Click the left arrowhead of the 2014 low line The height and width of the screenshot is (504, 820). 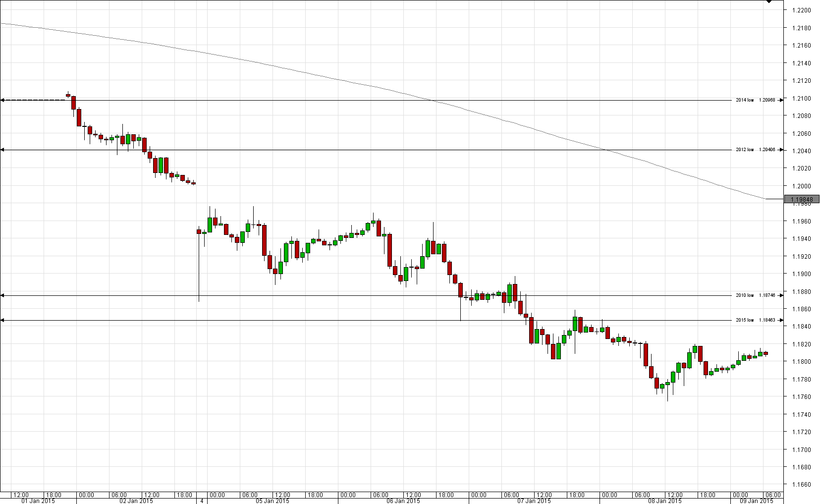tap(2, 100)
